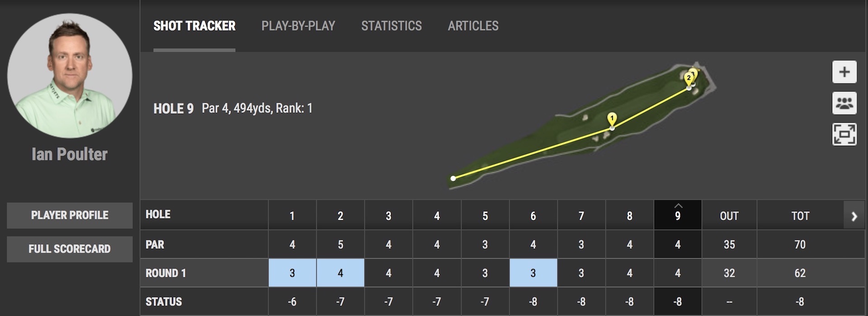Select shot marker 2 near the green

click(689, 78)
